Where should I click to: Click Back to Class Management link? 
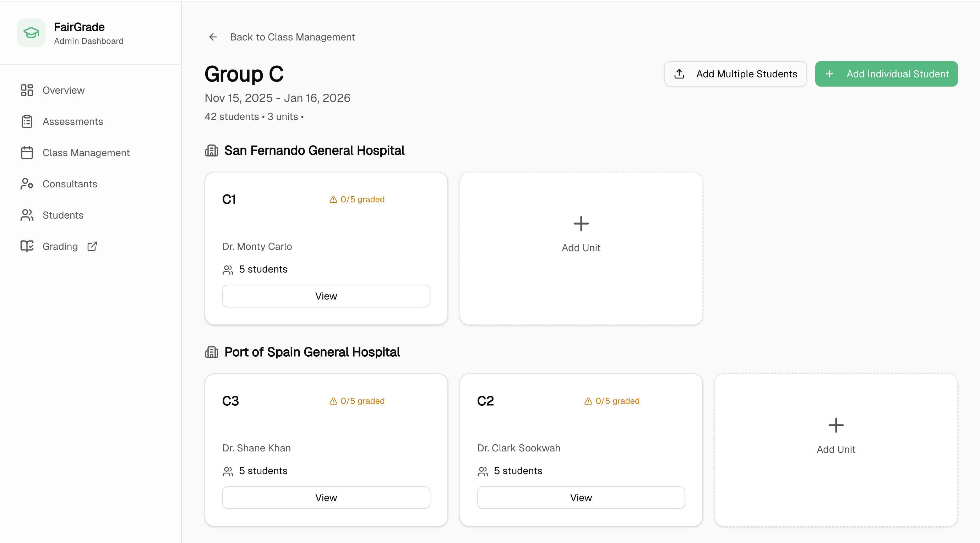(292, 37)
